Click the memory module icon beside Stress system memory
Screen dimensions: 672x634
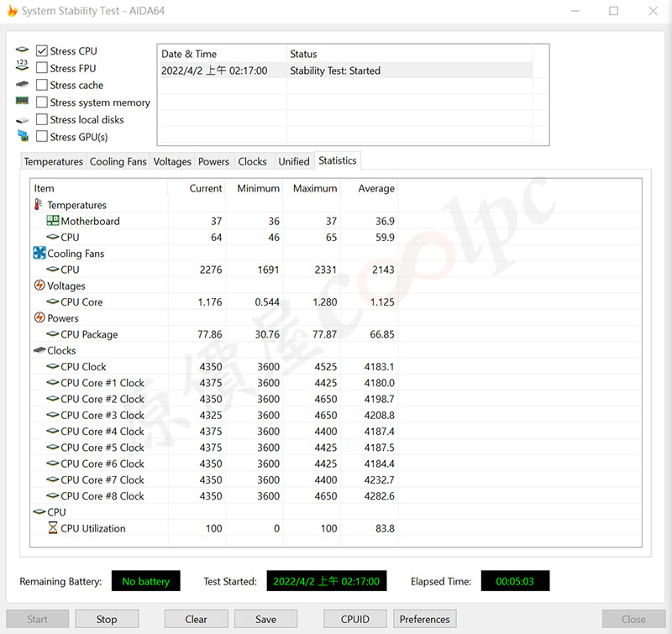coord(22,101)
